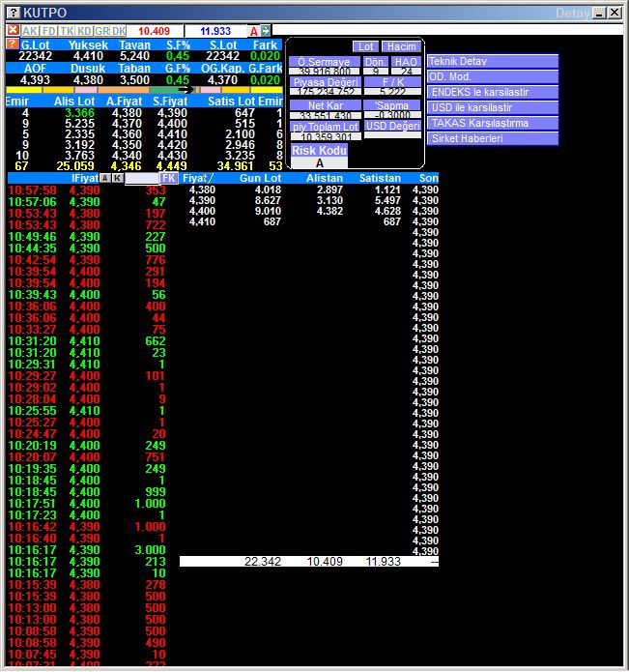Click the IFiyat column header
629x672 pixels.
(x=85, y=178)
